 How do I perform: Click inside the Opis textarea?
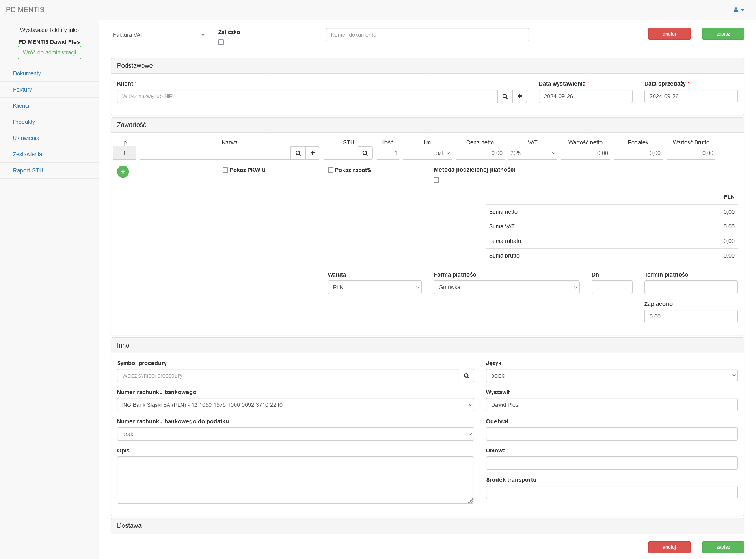tap(296, 480)
